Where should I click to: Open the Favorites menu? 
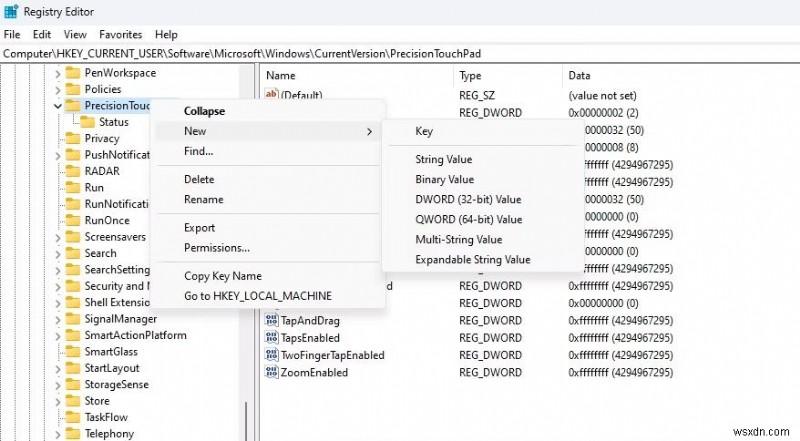click(120, 34)
